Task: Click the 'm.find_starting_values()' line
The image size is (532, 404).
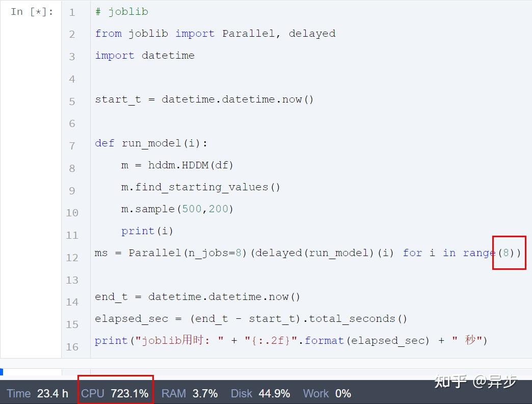Action: click(200, 187)
